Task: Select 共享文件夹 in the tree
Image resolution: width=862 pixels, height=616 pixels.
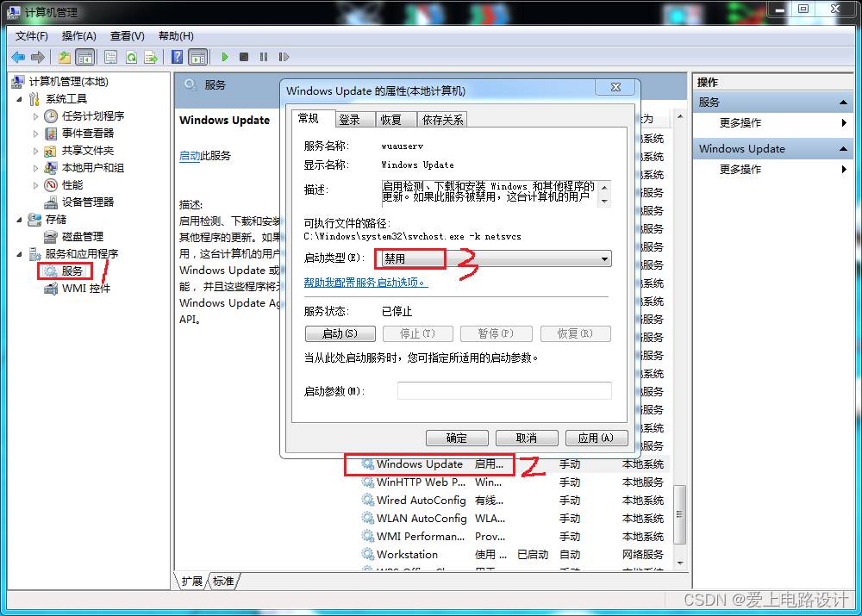Action: pyautogui.click(x=88, y=151)
